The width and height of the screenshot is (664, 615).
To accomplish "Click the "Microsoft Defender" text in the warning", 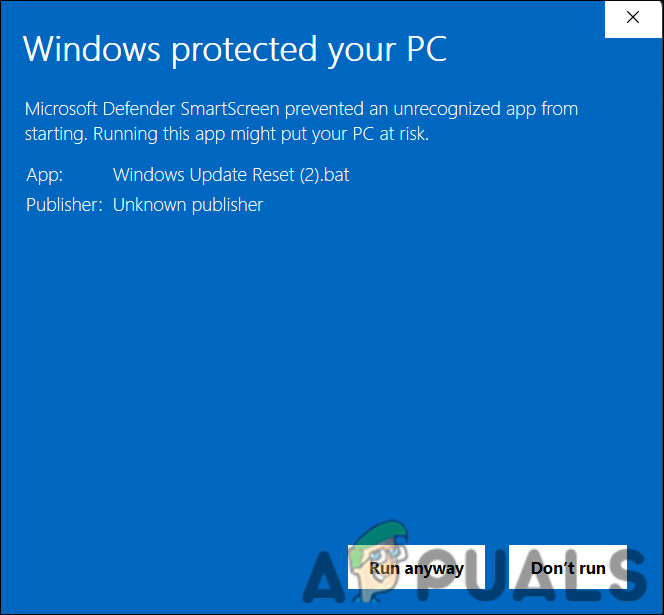I will 100,109.
